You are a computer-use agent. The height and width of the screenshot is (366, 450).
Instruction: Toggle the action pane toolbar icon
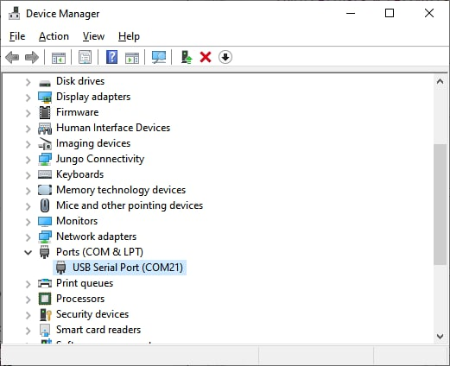132,58
